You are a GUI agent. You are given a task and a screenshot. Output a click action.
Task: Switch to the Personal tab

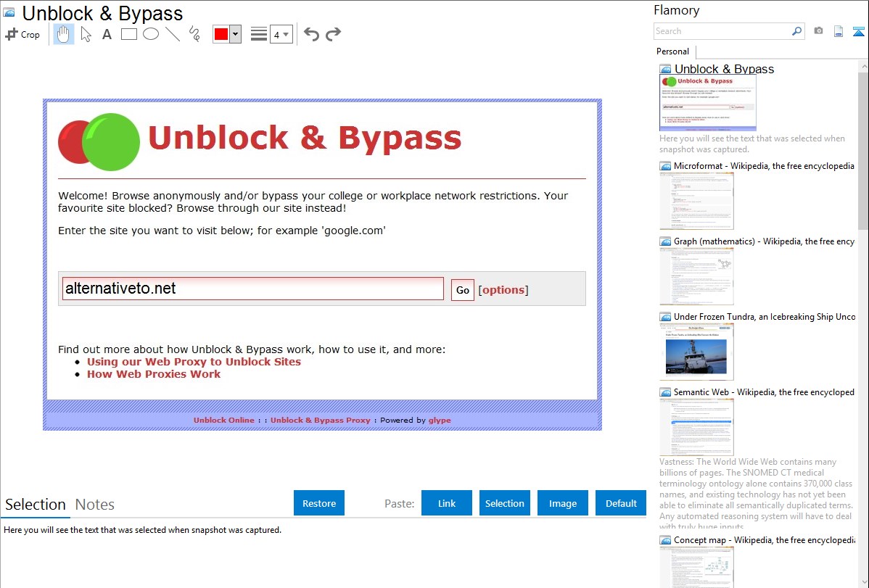click(x=672, y=51)
